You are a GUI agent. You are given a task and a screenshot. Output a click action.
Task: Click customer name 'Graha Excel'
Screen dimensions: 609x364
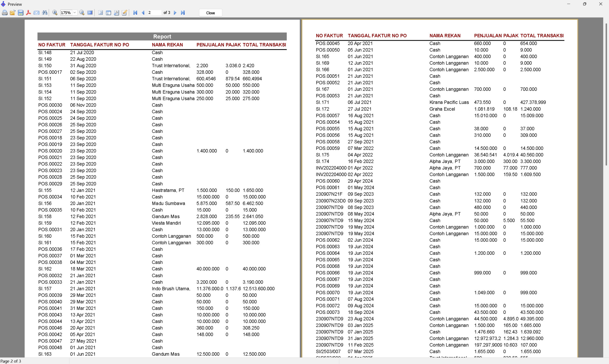pyautogui.click(x=442, y=109)
